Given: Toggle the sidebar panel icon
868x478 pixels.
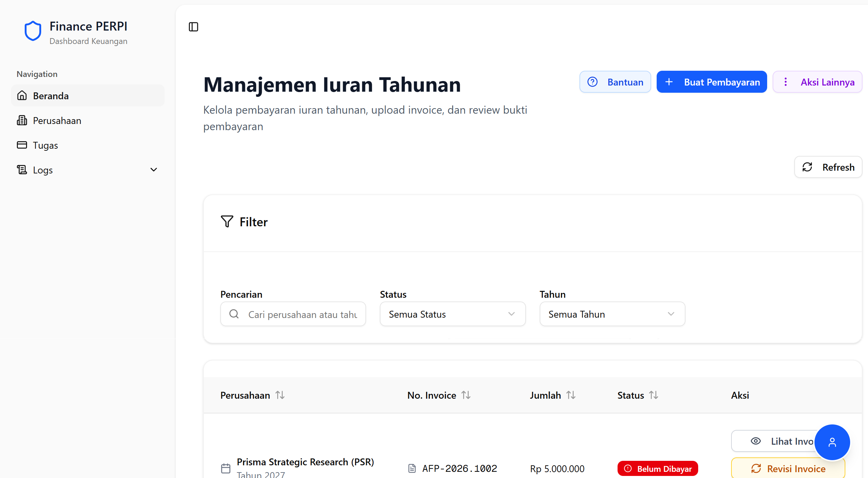Looking at the screenshot, I should pos(193,27).
